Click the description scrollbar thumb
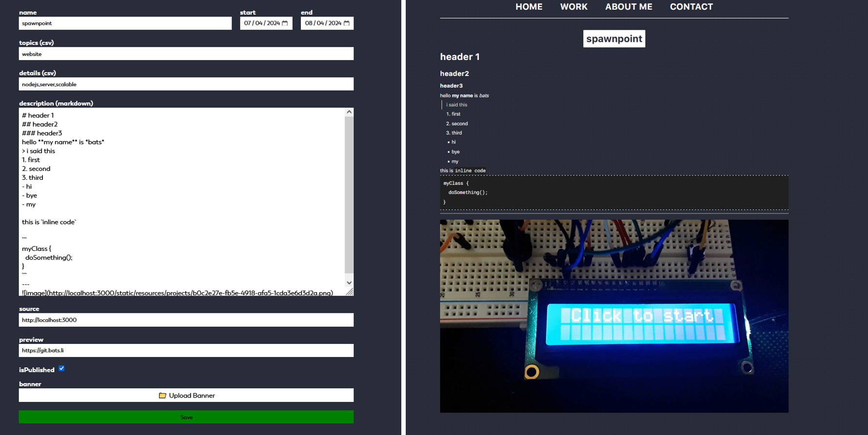Viewport: 868px width, 435px height. pos(349,195)
